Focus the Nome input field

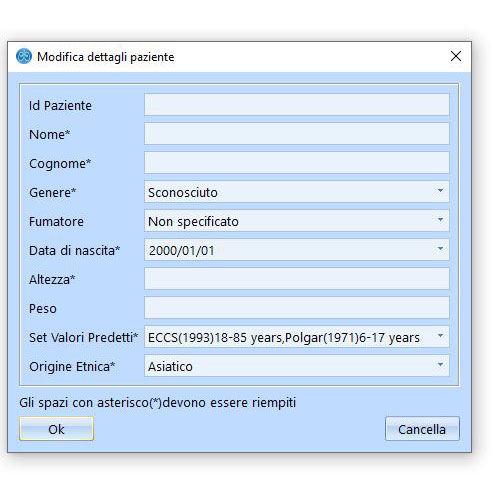pyautogui.click(x=297, y=134)
